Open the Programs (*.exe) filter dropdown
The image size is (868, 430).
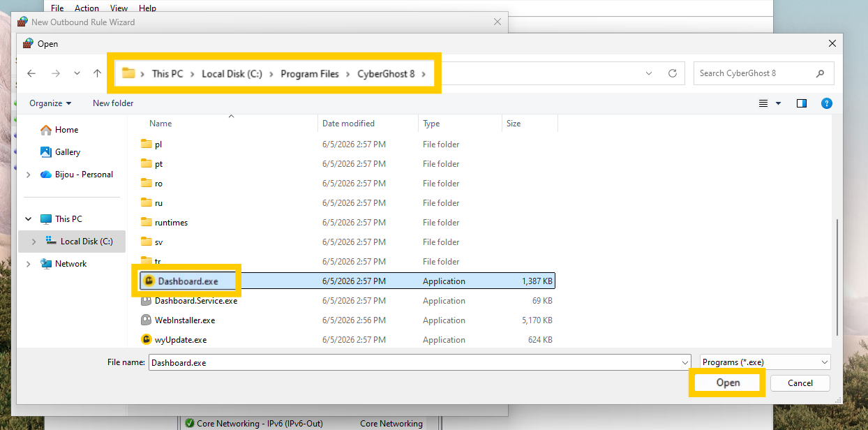[765, 362]
